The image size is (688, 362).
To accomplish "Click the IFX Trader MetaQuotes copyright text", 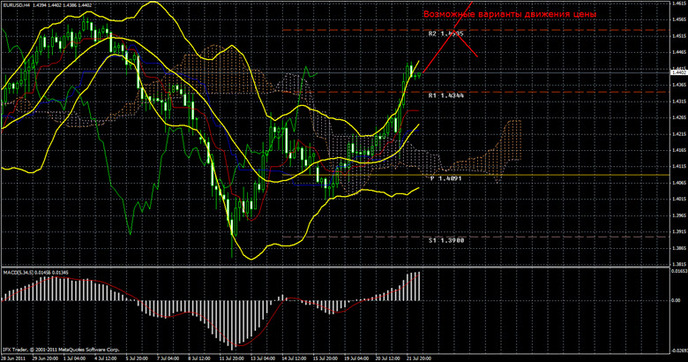I will (61, 350).
